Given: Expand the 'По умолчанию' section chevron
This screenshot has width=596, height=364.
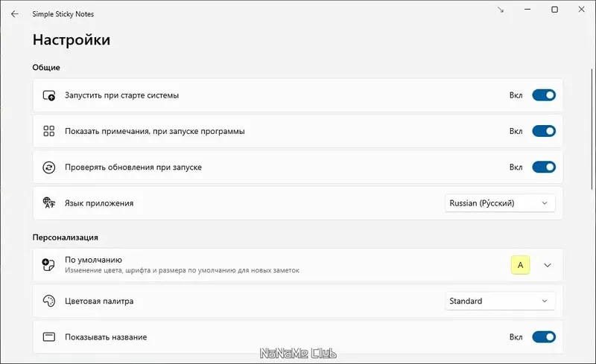Looking at the screenshot, I should pos(548,265).
